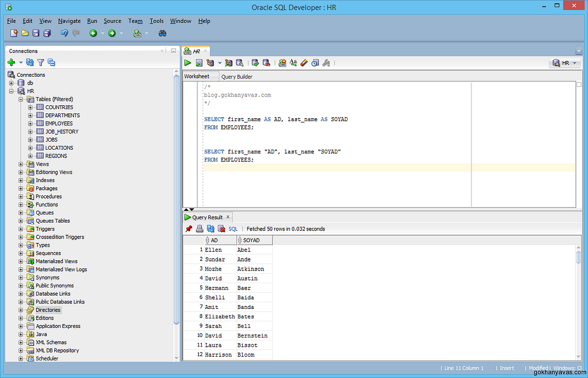The height and width of the screenshot is (378, 588).
Task: Select the Query Result tab
Action: pyautogui.click(x=207, y=217)
